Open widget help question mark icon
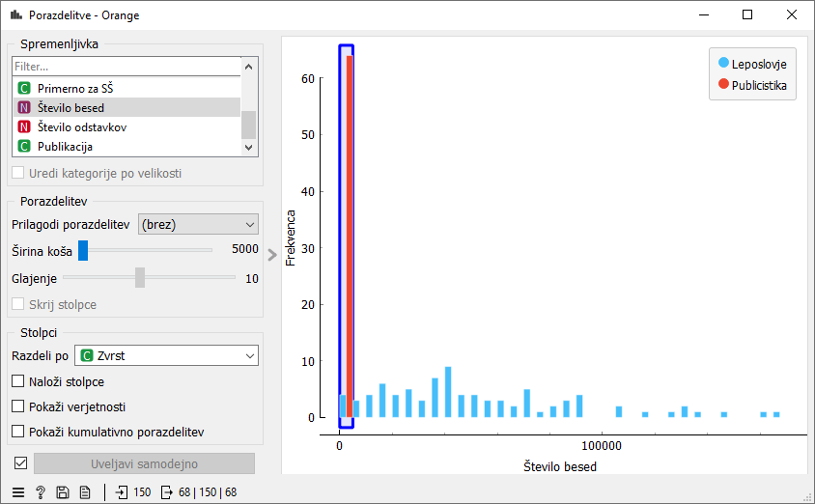The image size is (815, 504). (41, 492)
